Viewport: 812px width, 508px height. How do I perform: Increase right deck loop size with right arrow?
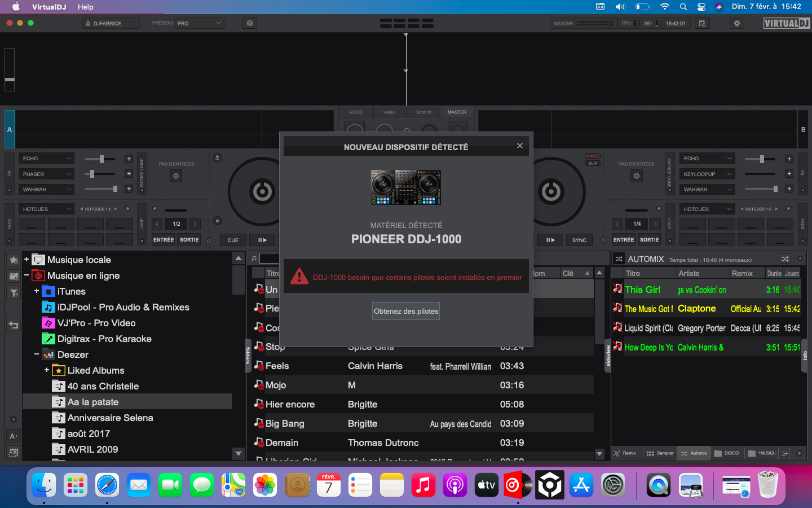coord(655,224)
